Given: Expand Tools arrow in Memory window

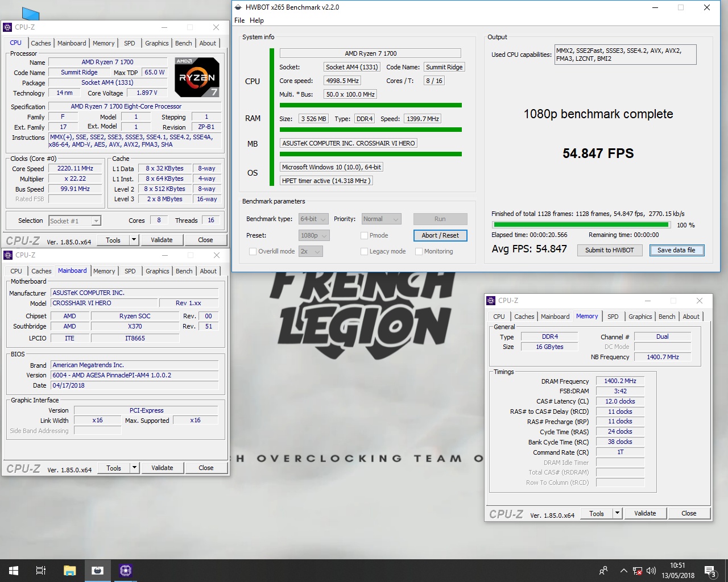Looking at the screenshot, I should (x=618, y=513).
